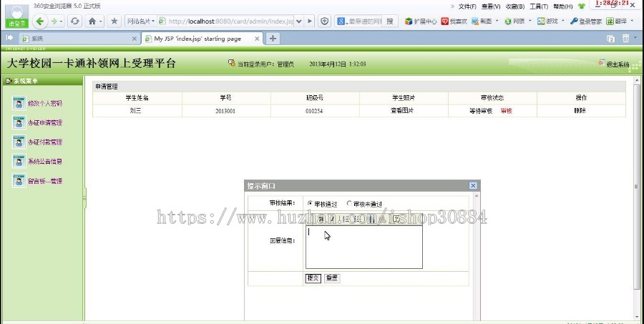Viewport: 644px width, 324px height.
Task: Open a new tab with plus button
Action: (273, 39)
